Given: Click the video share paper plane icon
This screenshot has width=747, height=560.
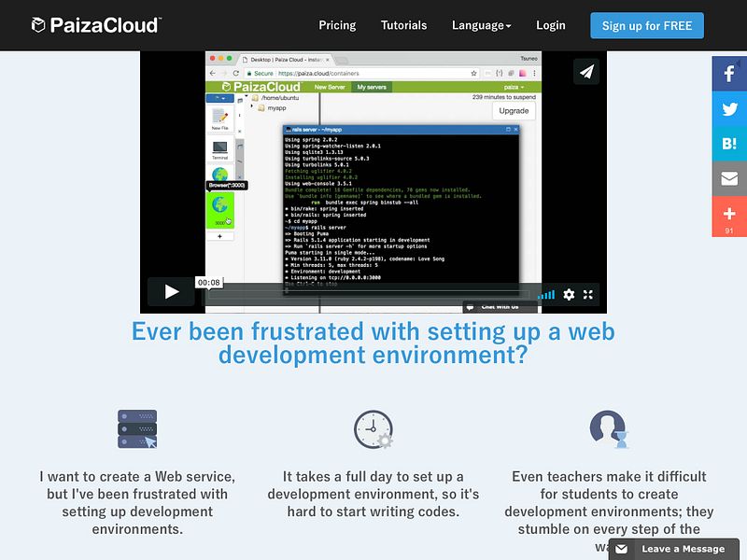Looking at the screenshot, I should [x=586, y=72].
